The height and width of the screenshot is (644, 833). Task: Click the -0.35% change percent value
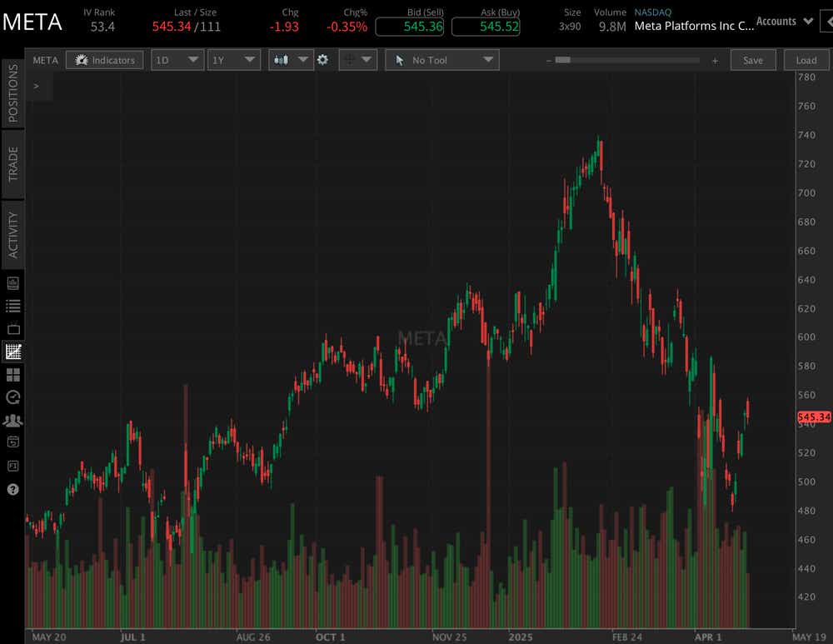click(x=347, y=27)
